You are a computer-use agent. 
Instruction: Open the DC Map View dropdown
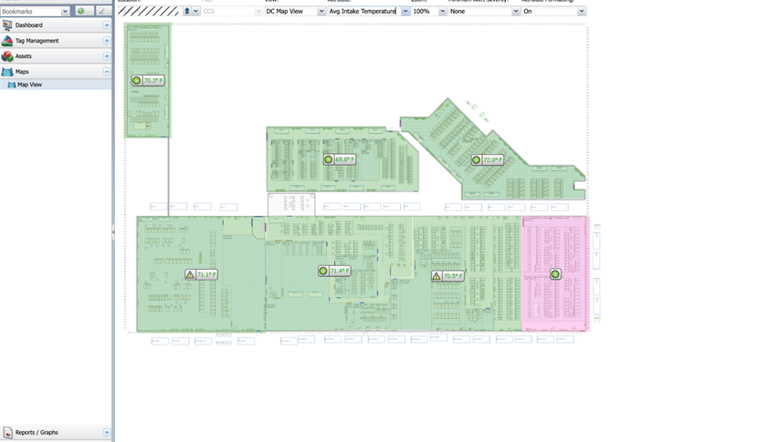coord(321,11)
